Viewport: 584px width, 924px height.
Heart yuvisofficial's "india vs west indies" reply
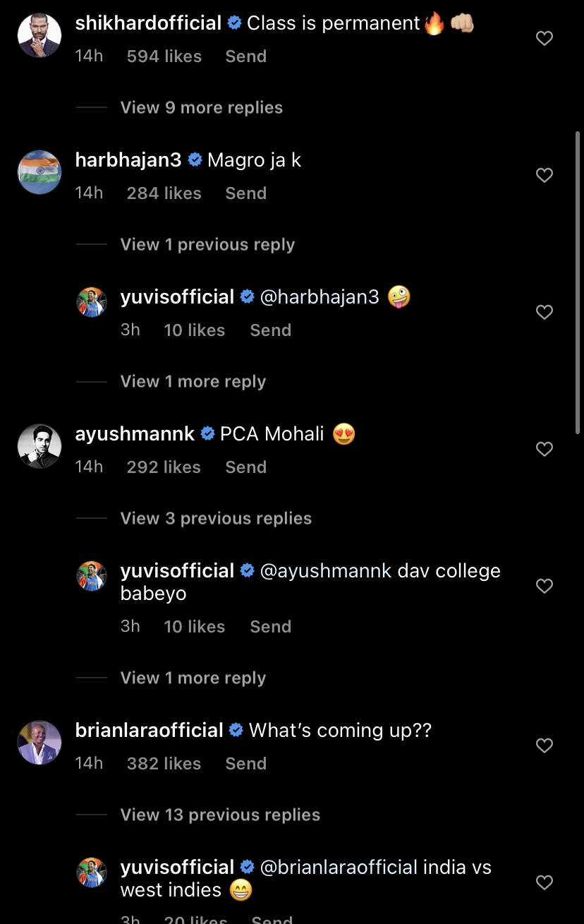tap(544, 882)
